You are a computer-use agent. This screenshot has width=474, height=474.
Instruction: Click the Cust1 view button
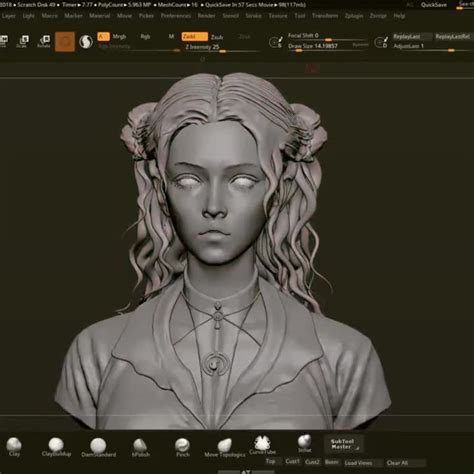click(292, 462)
